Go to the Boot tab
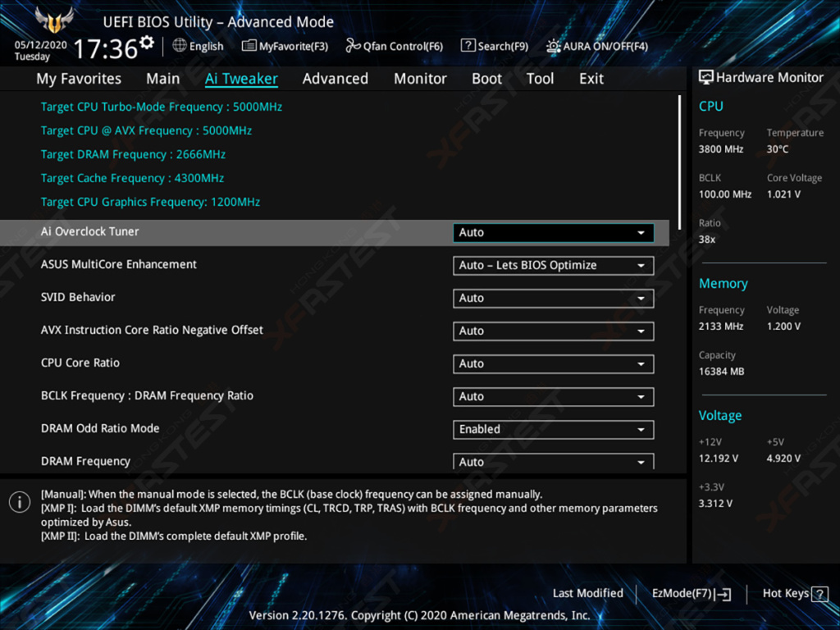Screen dimensions: 840x630 [486, 79]
